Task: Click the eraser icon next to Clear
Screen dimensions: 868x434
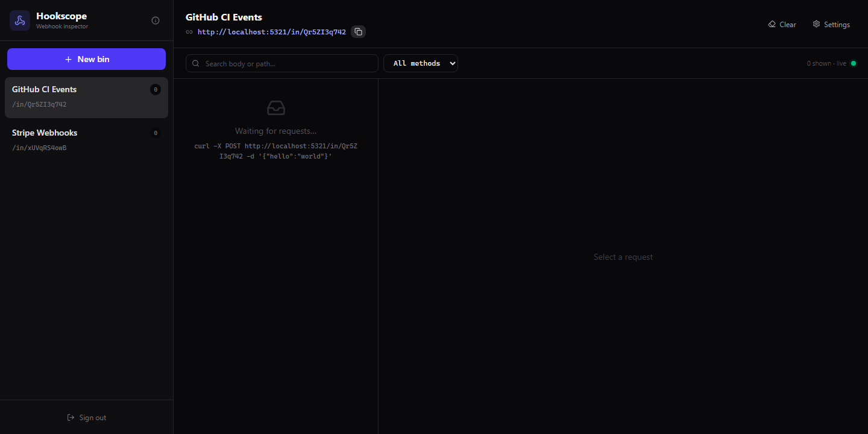Action: 772,25
